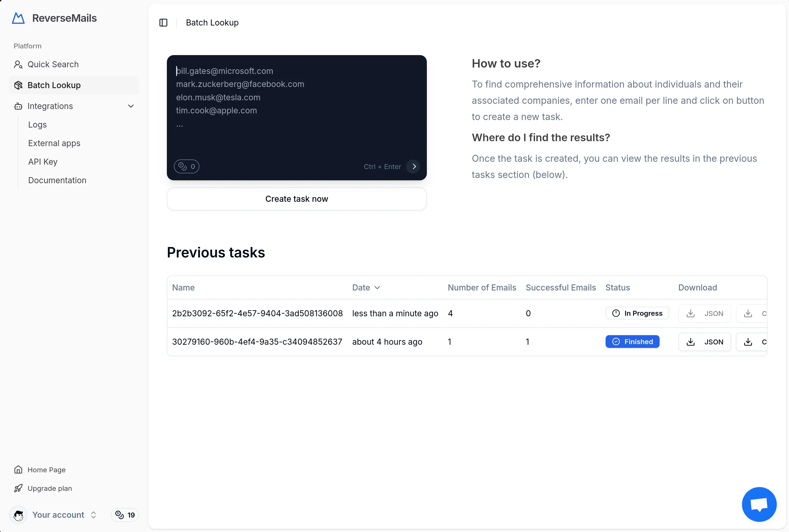The height and width of the screenshot is (532, 789).
Task: Click the Upgrade plan rocket icon
Action: click(x=19, y=488)
